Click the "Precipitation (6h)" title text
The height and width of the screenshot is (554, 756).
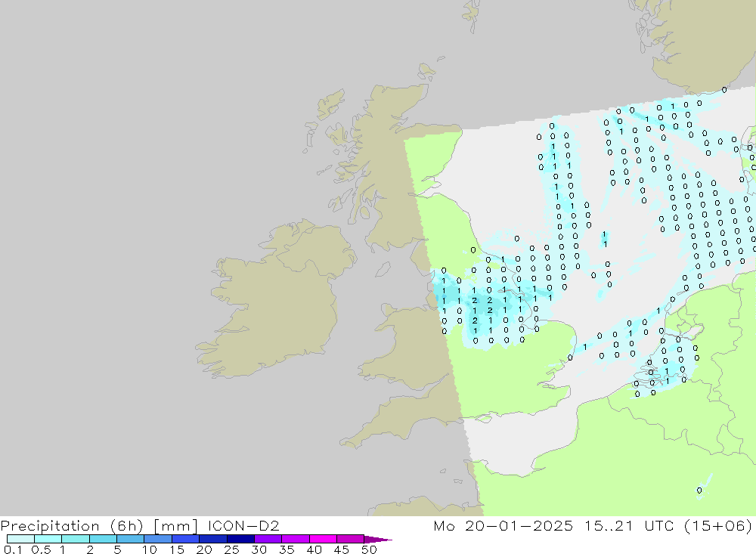(72, 525)
